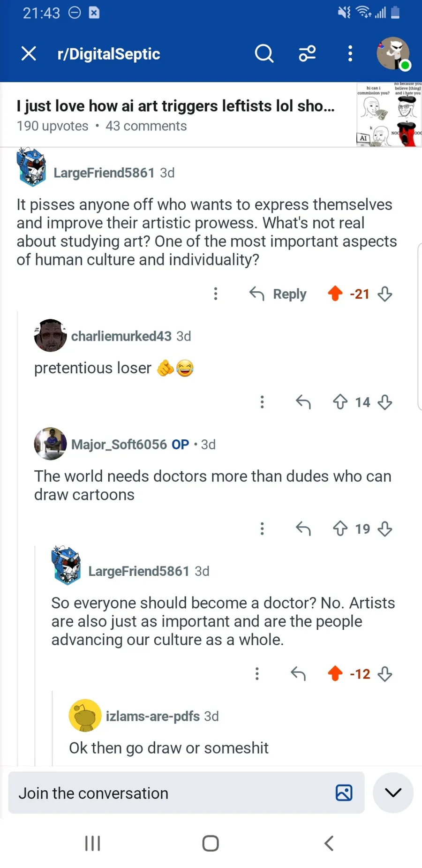Downvote Major_Soft6056's comment with 19 points
422x868 pixels.
coord(385,529)
